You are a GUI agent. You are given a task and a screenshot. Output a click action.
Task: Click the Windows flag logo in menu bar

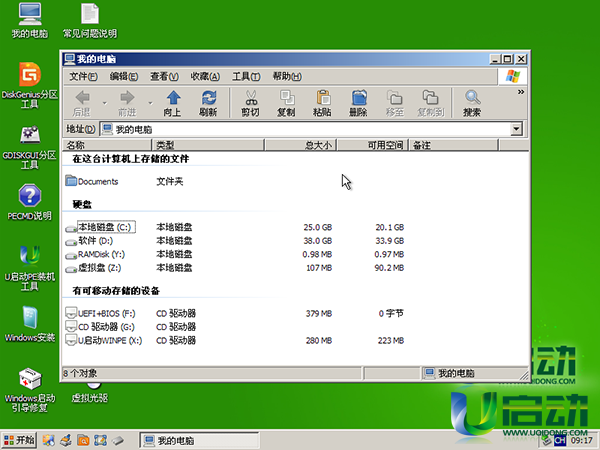(x=512, y=76)
